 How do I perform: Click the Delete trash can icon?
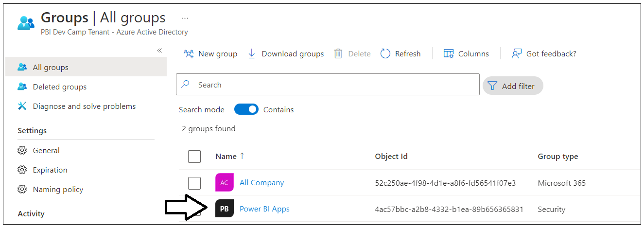pos(338,53)
